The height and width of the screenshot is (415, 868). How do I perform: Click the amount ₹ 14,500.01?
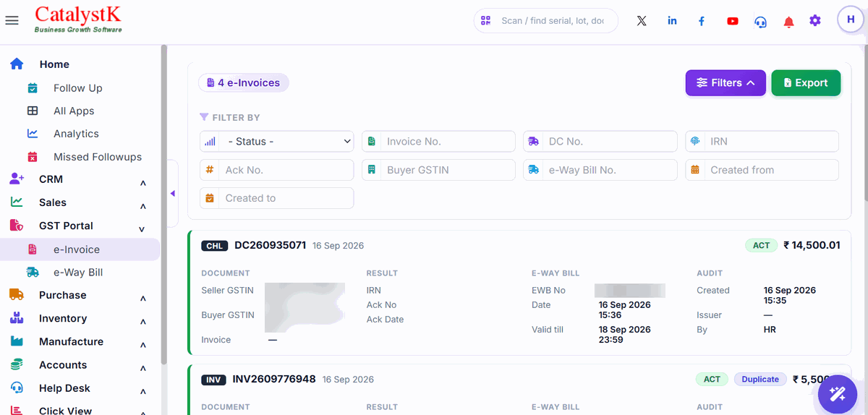click(812, 245)
